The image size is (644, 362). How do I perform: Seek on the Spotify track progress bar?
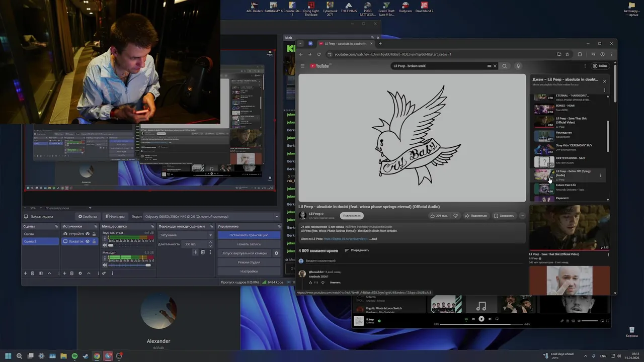(481, 324)
